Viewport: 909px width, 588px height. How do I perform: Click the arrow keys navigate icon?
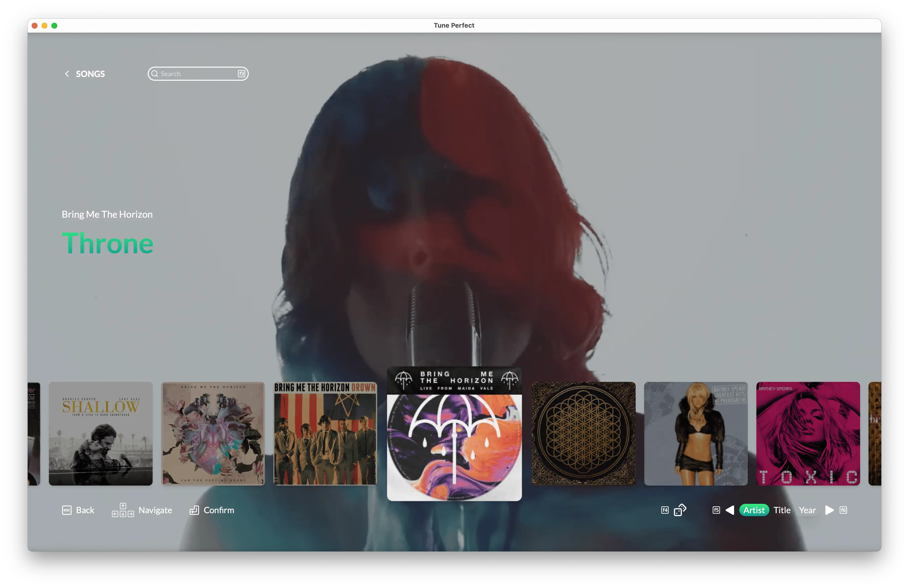pos(123,510)
